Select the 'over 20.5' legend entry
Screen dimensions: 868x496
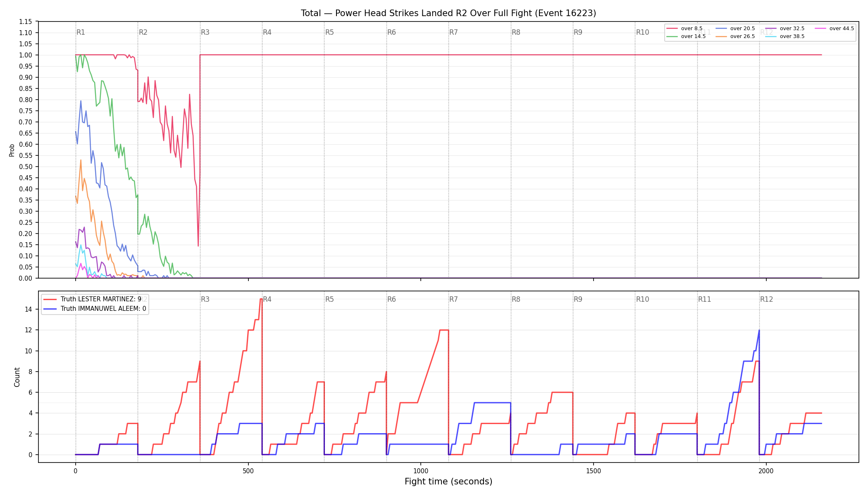(x=735, y=29)
